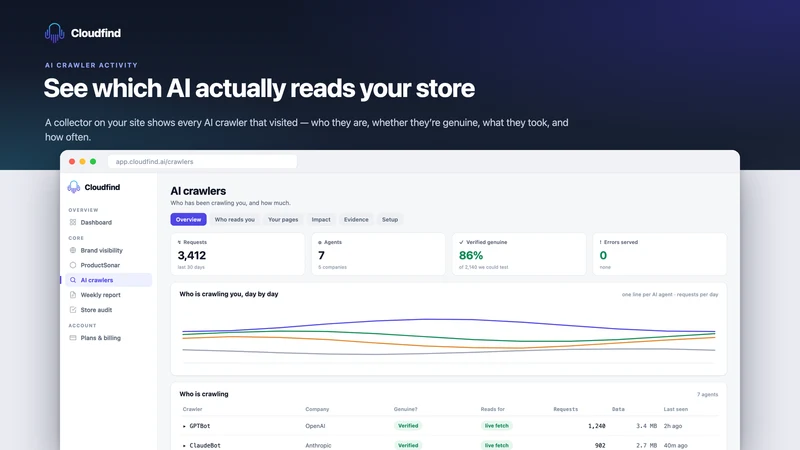Screen dimensions: 800x450
Task: Open Plans & billing in the sidebar
Action: (108, 338)
